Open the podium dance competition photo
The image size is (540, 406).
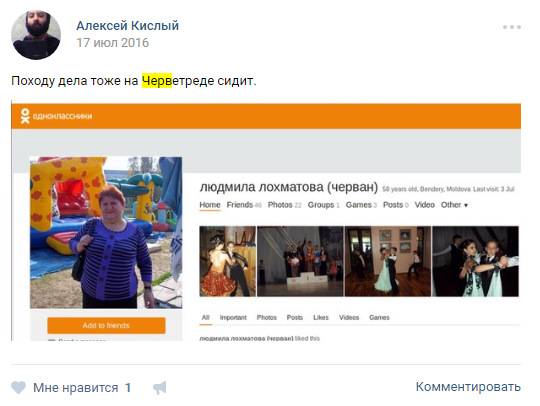click(x=300, y=261)
